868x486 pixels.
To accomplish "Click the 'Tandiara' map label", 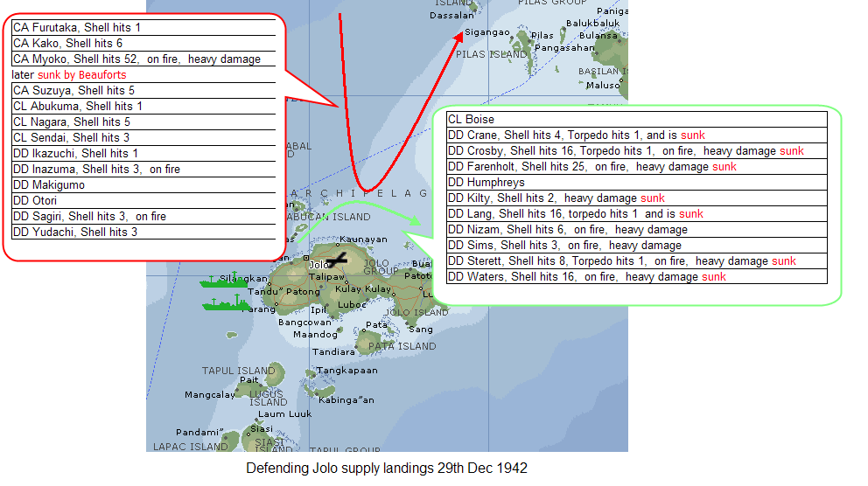I will 333,351.
